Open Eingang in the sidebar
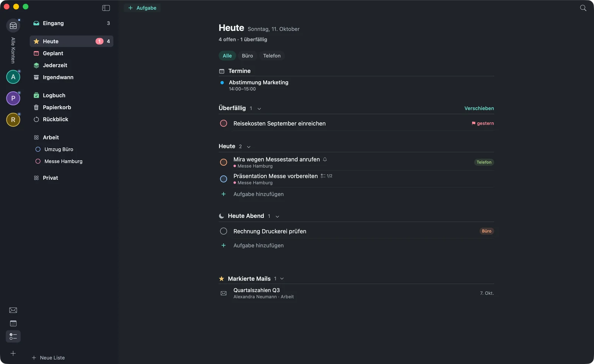Viewport: 594px width, 364px height. point(71,23)
